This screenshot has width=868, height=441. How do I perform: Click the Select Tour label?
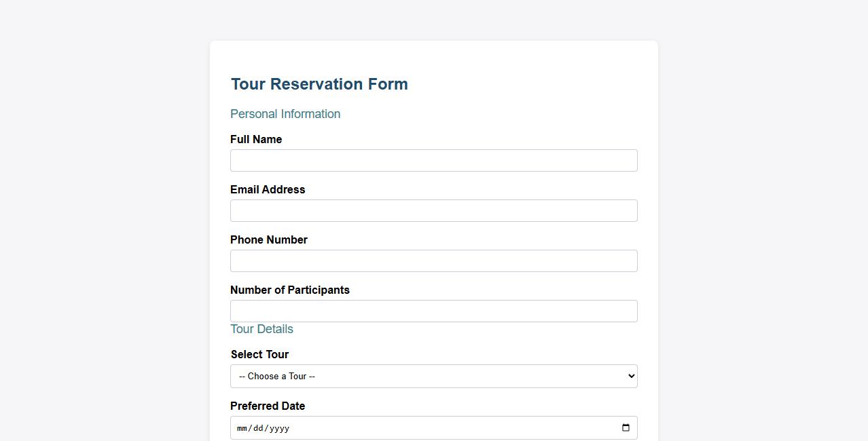pos(259,354)
